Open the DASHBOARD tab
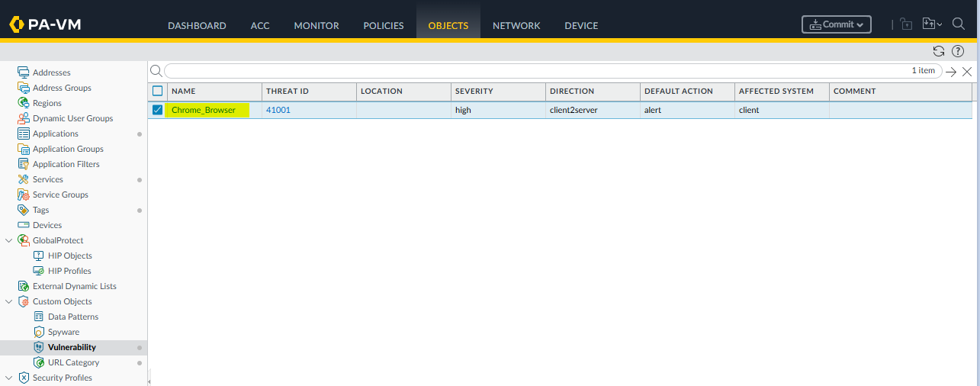980x386 pixels. point(197,25)
